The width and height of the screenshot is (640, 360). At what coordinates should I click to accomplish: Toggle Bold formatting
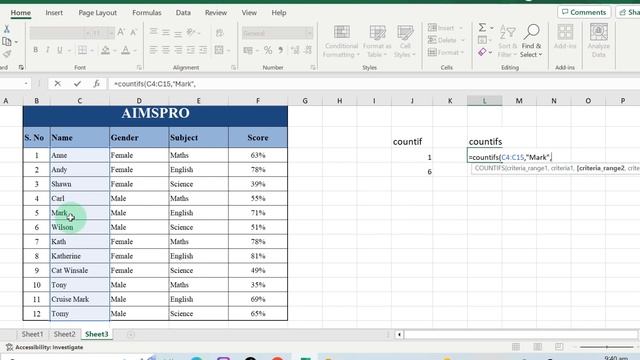point(36,50)
